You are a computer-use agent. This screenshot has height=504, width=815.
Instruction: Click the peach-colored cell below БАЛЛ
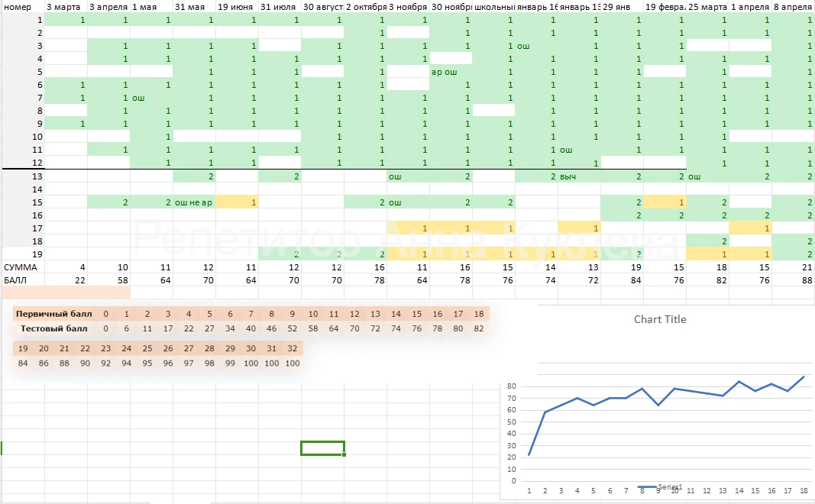[66, 292]
